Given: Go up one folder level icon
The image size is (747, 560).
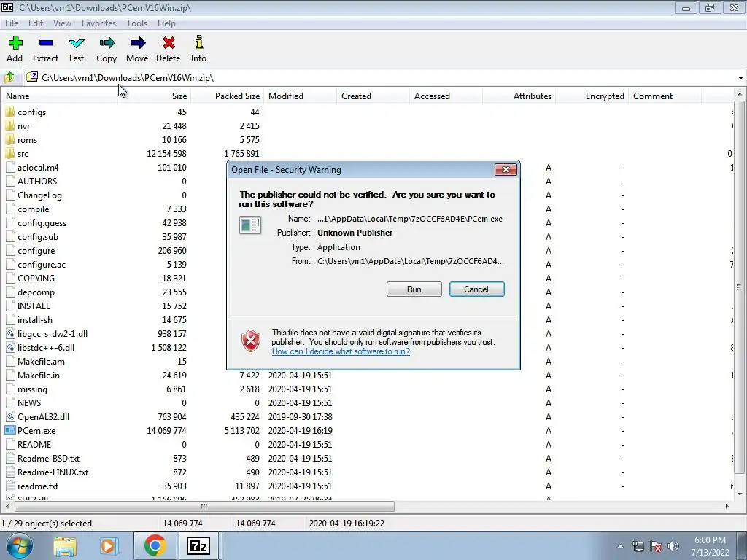Looking at the screenshot, I should [9, 77].
